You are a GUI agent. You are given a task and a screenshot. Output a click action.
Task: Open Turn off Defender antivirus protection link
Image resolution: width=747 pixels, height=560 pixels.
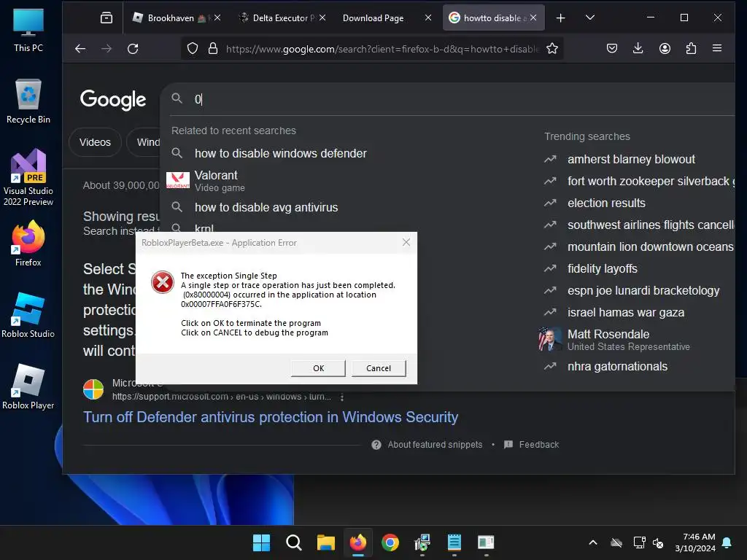click(271, 417)
